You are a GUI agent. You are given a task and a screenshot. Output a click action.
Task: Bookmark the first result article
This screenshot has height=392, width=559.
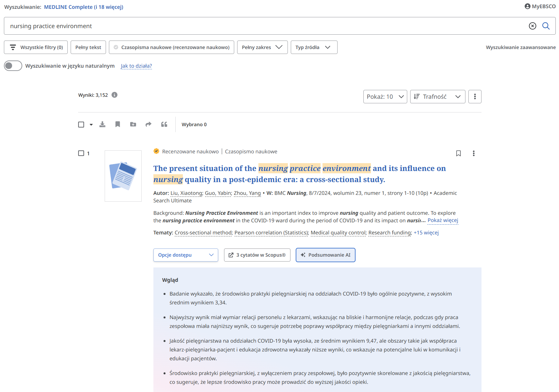[x=458, y=153]
